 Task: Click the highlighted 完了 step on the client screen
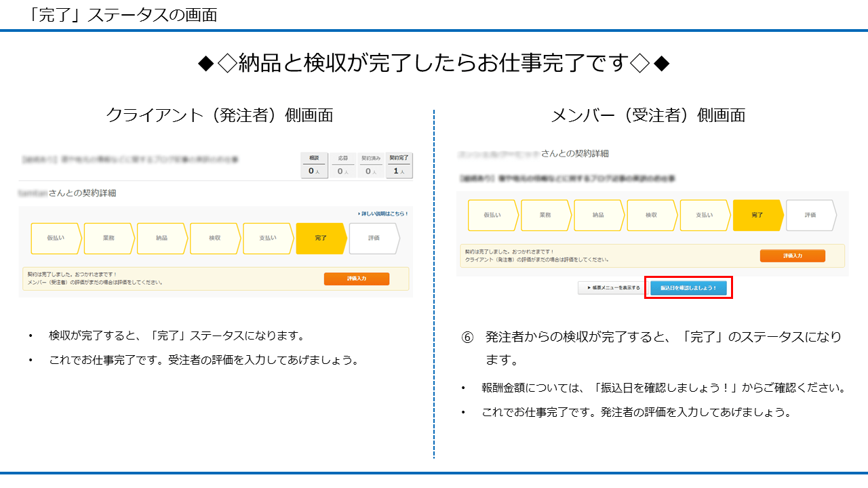pyautogui.click(x=320, y=238)
